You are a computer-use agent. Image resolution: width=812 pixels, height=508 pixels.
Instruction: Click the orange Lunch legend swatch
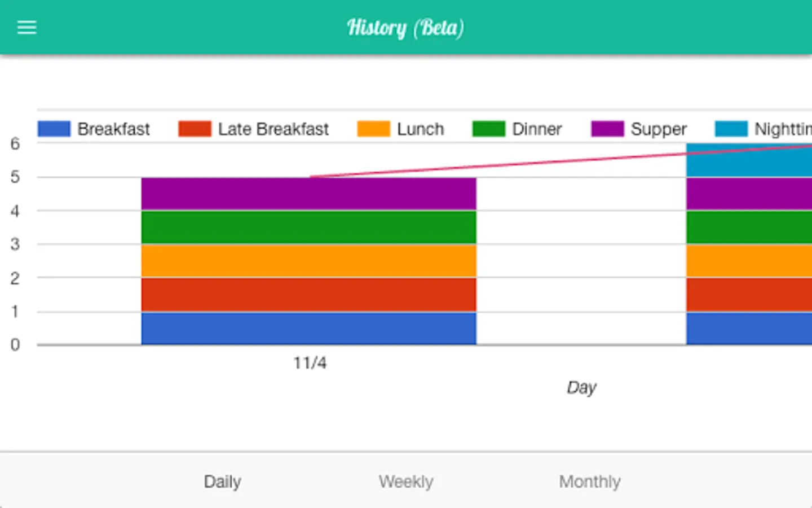[373, 129]
